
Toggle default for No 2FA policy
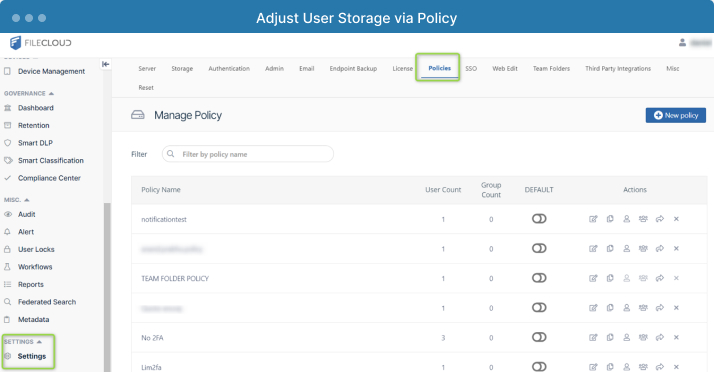click(x=539, y=337)
